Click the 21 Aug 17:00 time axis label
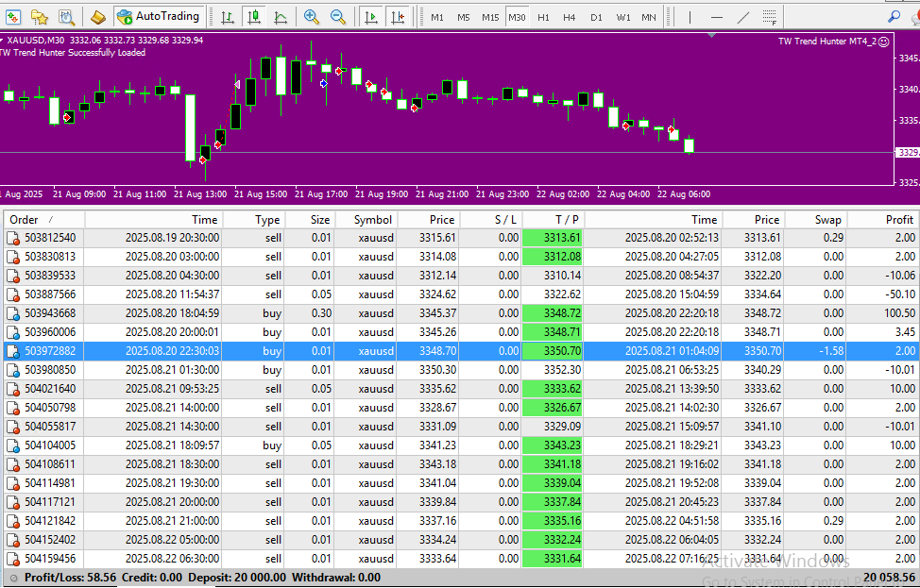The height and width of the screenshot is (588, 920). pyautogui.click(x=321, y=194)
